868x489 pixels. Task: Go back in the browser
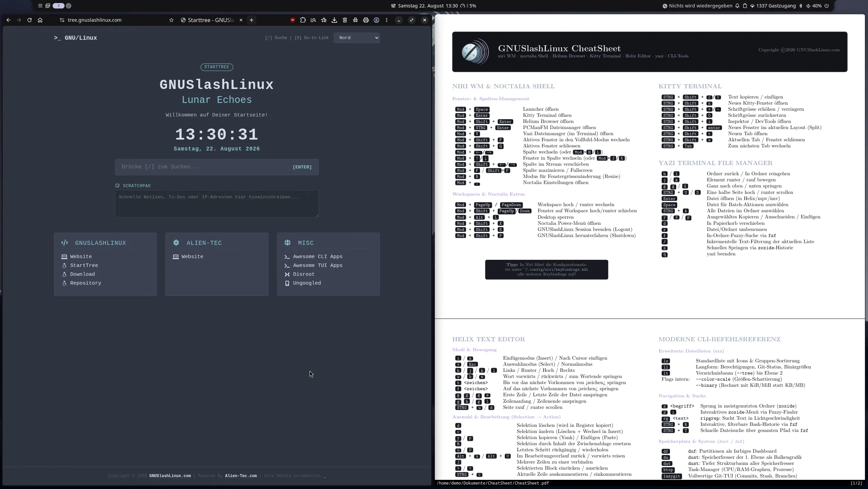tap(8, 20)
